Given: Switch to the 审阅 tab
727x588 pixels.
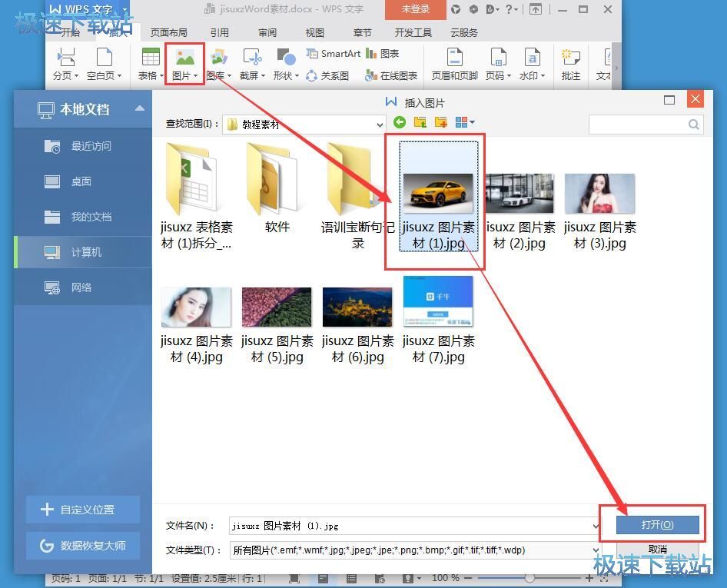Looking at the screenshot, I should pos(267,32).
